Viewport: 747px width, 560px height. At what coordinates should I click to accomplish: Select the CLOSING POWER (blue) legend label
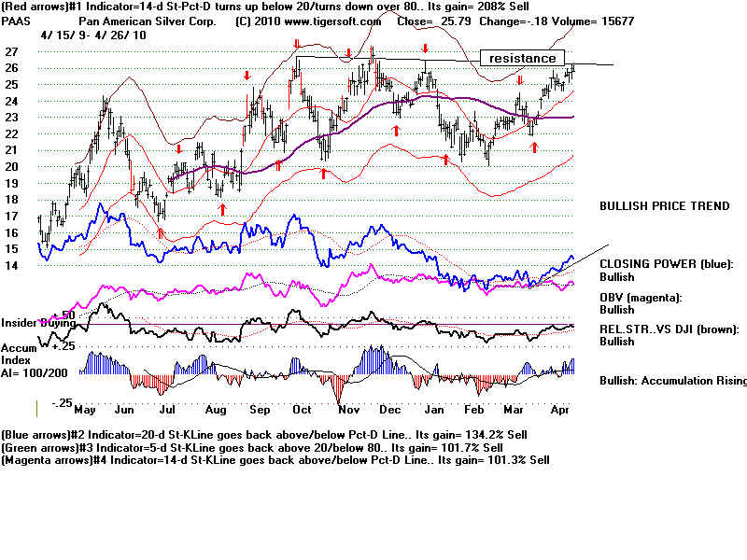pos(666,264)
